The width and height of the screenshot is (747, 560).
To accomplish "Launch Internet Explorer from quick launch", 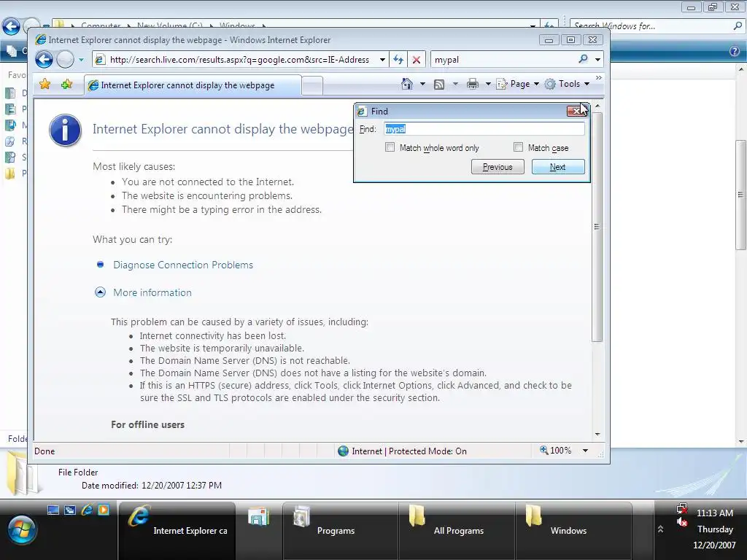I will [87, 510].
